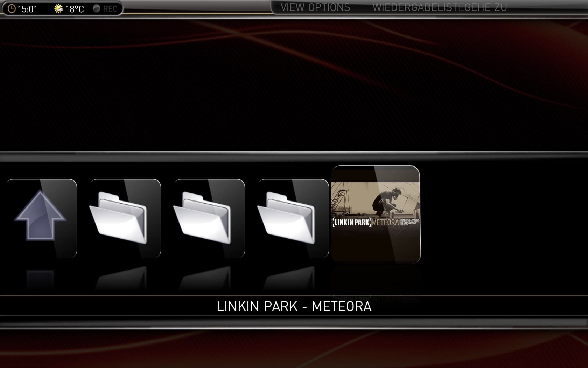Click the 18°C temperature reading
Image resolution: width=588 pixels, height=368 pixels.
(75, 9)
